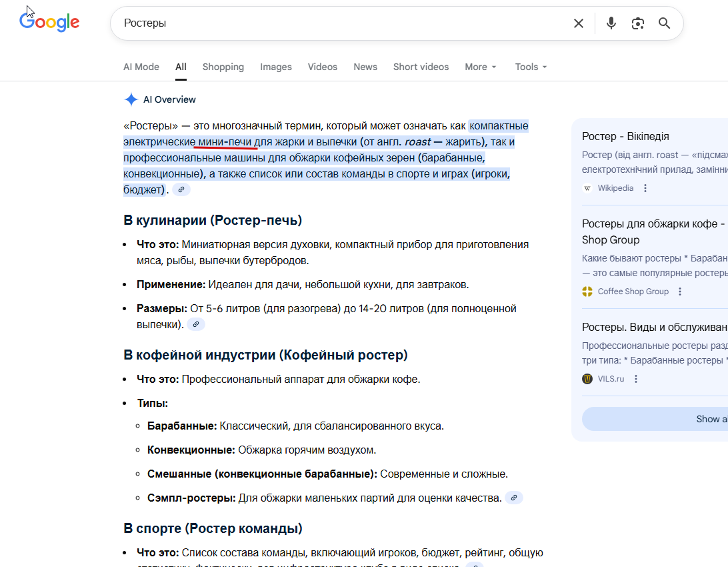
Task: Click snippet text starting Профессиональные ростеры
Action: coord(655,353)
